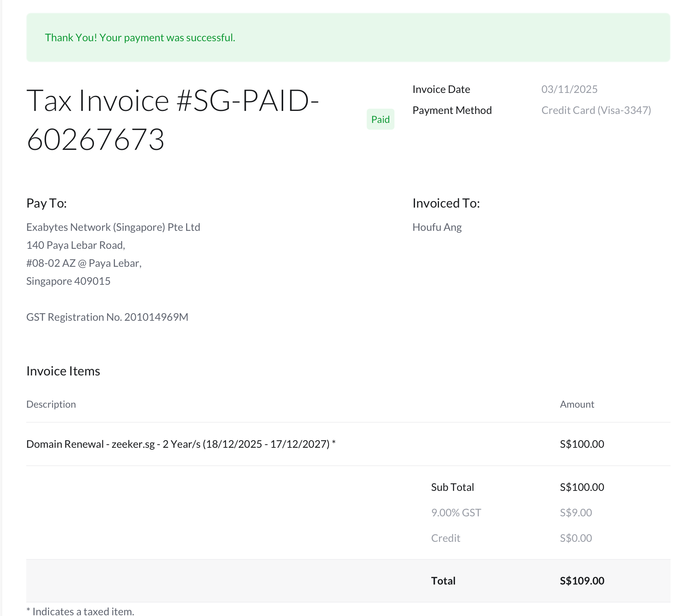Click Exabytes Network (Singapore) Pte Ltd

(113, 227)
